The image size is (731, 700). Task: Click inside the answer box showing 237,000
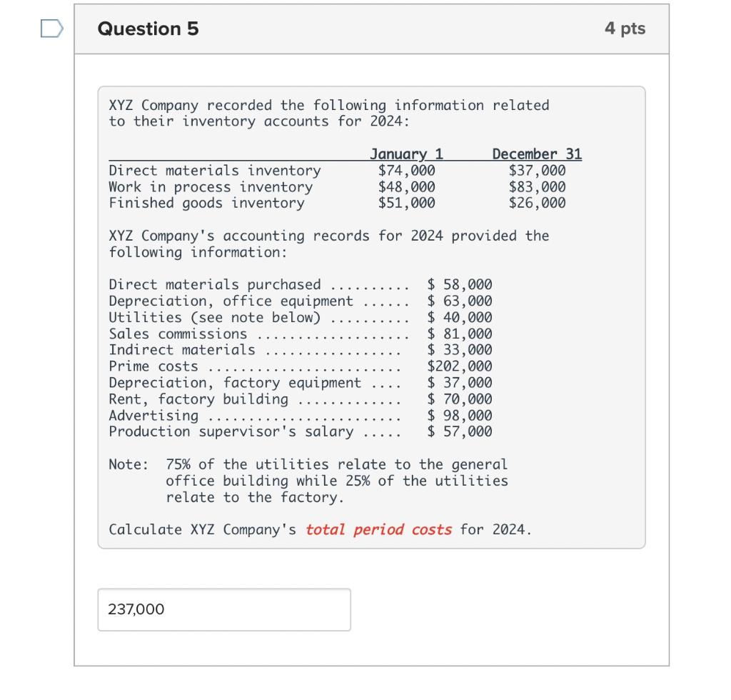[223, 610]
